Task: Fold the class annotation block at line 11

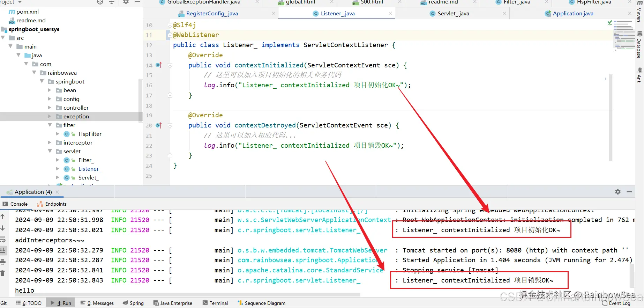Action: (x=170, y=35)
